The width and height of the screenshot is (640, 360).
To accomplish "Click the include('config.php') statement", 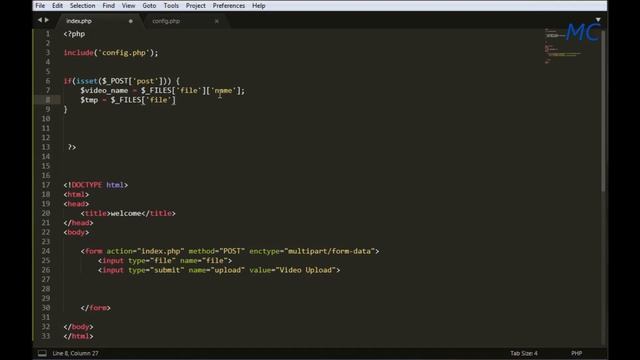I will tap(111, 53).
